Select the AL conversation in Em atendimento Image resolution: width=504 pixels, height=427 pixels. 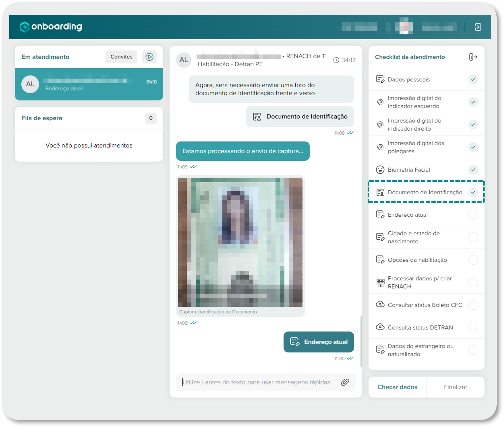pos(89,84)
